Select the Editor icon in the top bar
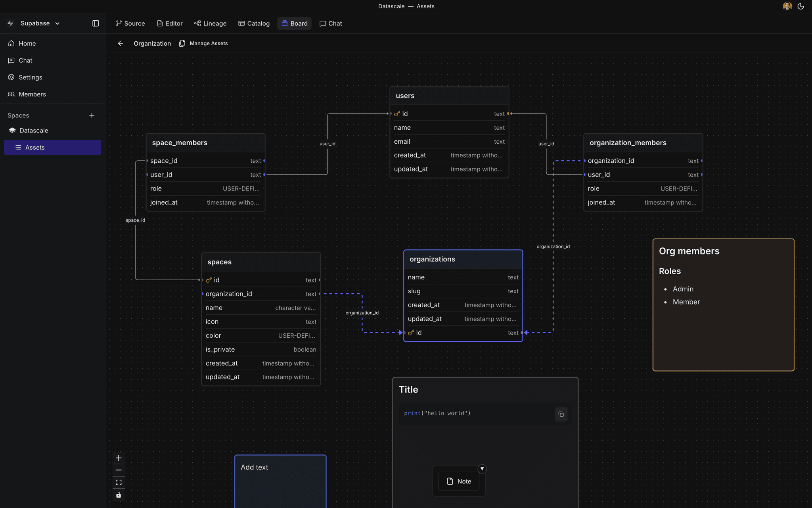This screenshot has height=508, width=812. 160,23
